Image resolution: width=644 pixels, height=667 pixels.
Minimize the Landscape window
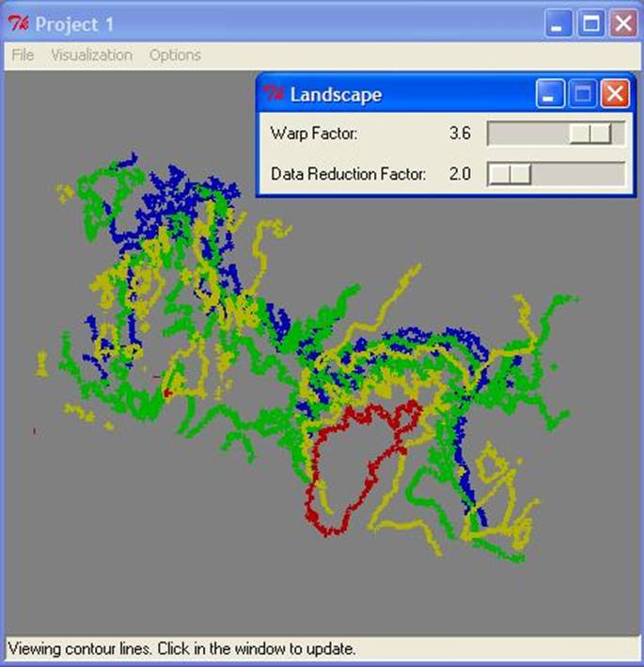(x=550, y=93)
